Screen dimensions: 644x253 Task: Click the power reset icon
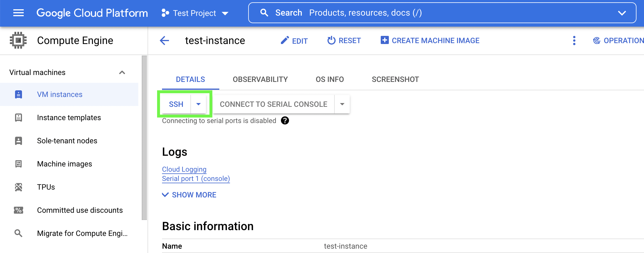click(x=331, y=40)
